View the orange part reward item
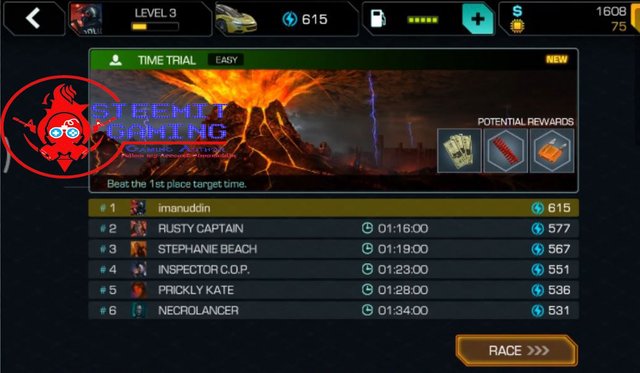 (x=552, y=151)
